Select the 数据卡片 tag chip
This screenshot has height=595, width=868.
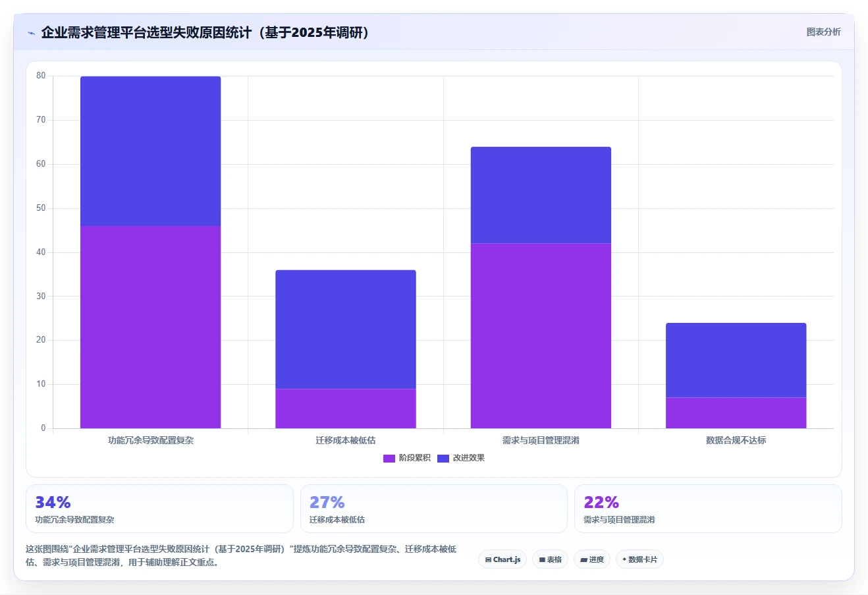click(639, 559)
